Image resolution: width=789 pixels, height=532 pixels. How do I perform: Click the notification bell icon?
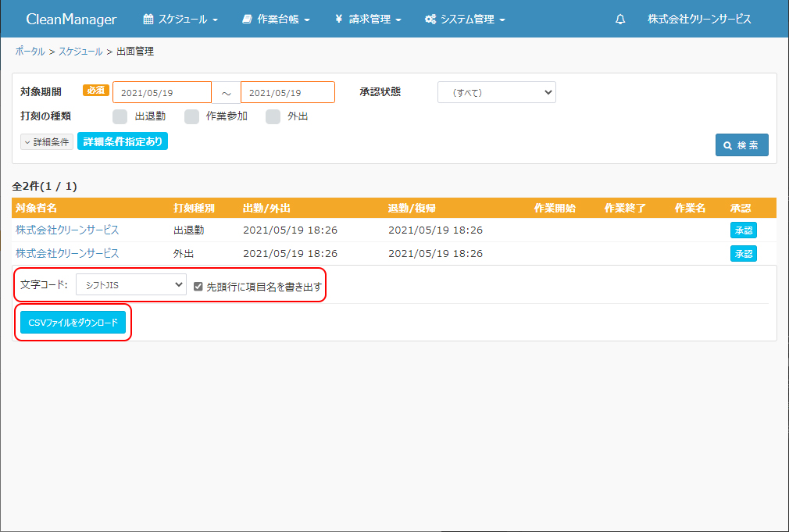[x=620, y=20]
